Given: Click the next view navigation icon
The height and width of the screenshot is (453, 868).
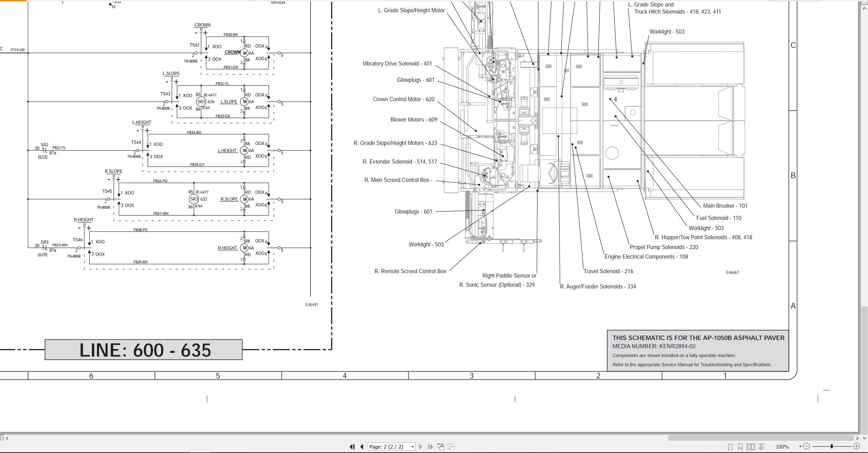Looking at the screenshot, I should point(451,447).
